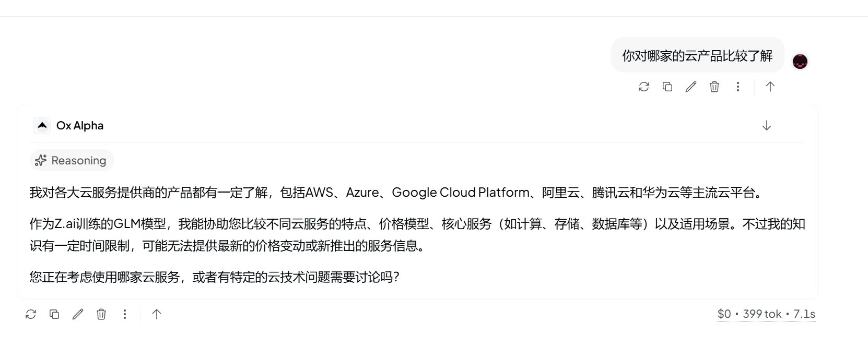Edit the user message with pencil icon
868x346 pixels.
tap(690, 87)
